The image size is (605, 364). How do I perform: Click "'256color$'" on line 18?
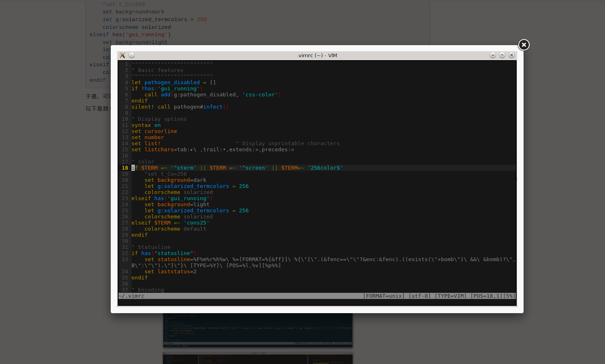click(325, 168)
